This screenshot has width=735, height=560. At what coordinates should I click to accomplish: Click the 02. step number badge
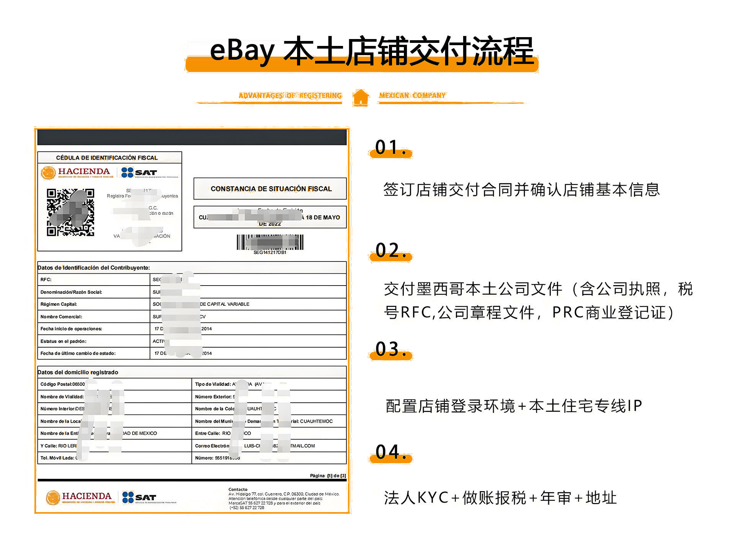[390, 251]
